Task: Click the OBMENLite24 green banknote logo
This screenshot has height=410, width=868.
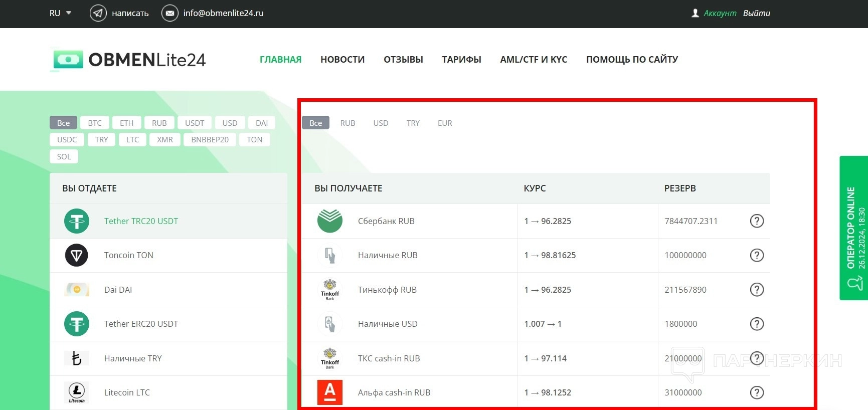Action: [68, 60]
